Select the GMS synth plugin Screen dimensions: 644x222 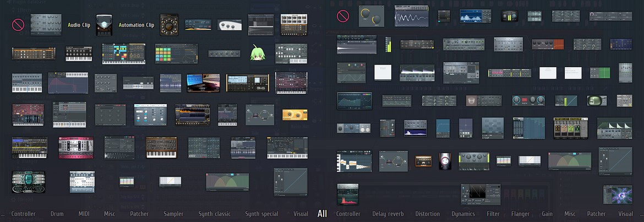248,83
